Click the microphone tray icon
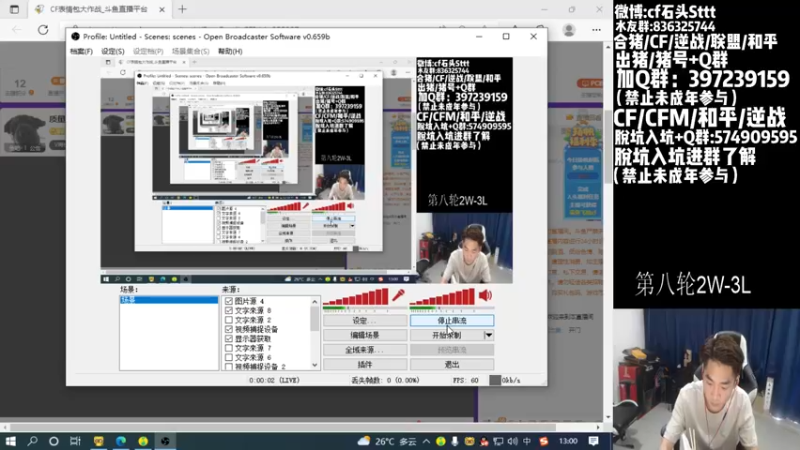This screenshot has width=800, height=450. coord(455,441)
